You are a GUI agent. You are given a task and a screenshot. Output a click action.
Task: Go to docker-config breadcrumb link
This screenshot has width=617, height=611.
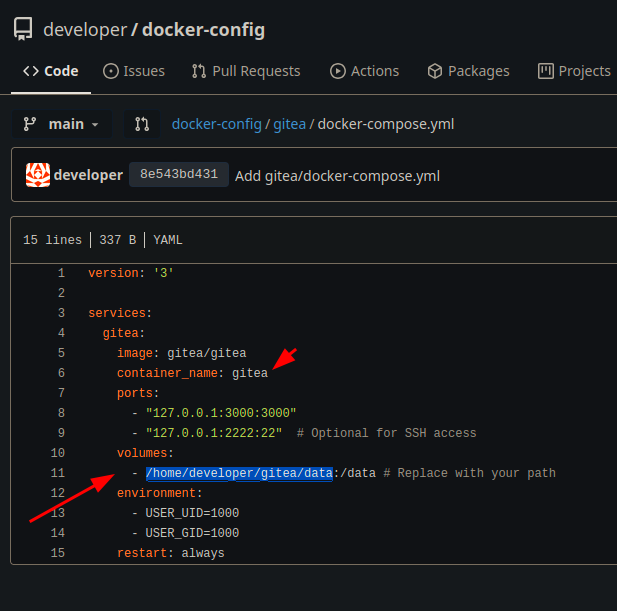click(216, 124)
